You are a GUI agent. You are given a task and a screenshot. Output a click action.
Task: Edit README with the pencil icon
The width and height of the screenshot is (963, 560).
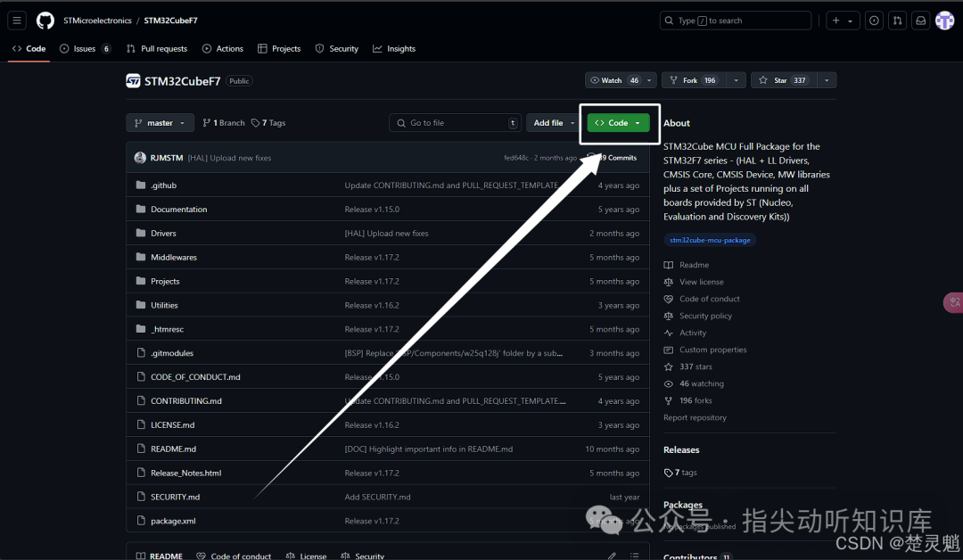pos(612,556)
